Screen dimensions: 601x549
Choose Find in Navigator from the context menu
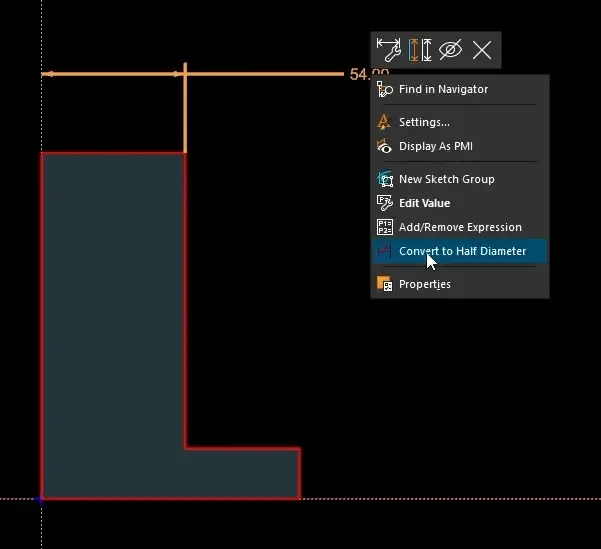click(x=460, y=89)
